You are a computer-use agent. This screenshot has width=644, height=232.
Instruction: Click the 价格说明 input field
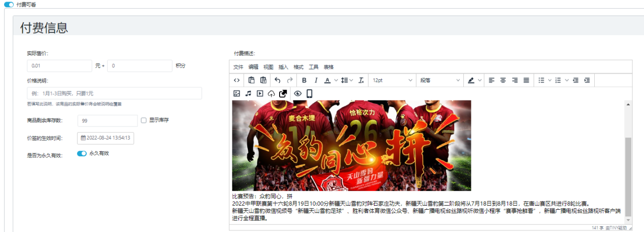click(x=114, y=93)
